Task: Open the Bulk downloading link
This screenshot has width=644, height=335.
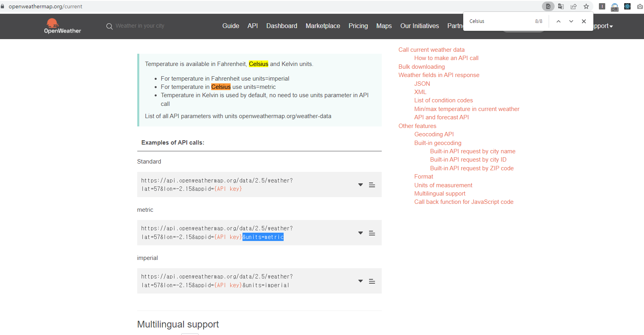Action: click(422, 67)
